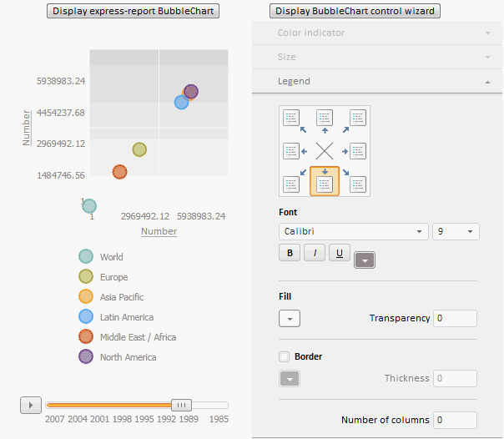This screenshot has width=504, height=439.
Task: Open the Calibri font dropdown
Action: tap(353, 231)
